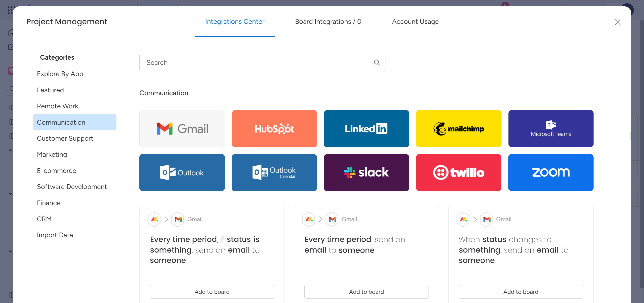Select Marketing category

[x=75, y=154]
